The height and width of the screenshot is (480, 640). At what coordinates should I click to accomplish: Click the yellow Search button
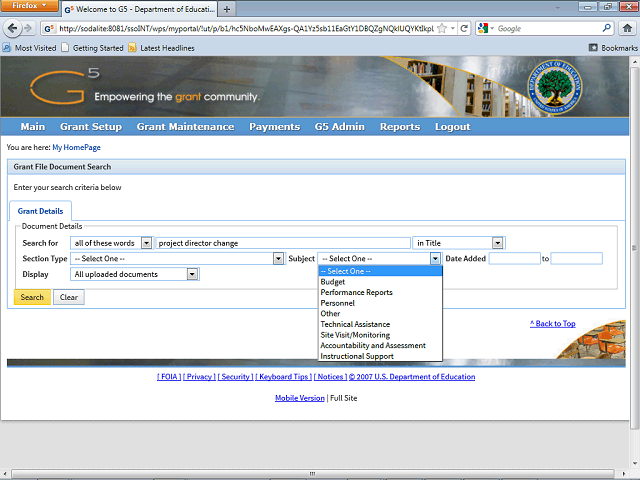[32, 297]
